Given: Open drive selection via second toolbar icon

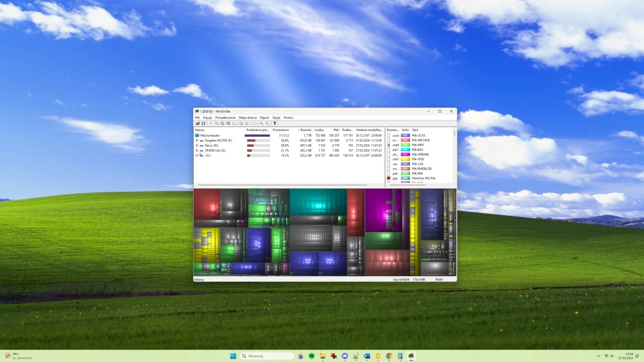Looking at the screenshot, I should coord(203,123).
